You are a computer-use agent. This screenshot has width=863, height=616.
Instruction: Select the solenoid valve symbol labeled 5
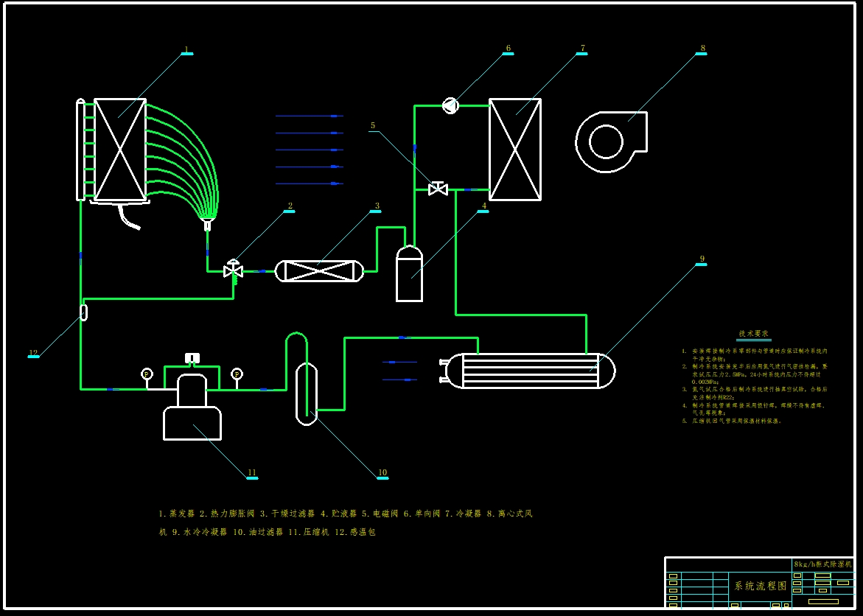pos(438,189)
